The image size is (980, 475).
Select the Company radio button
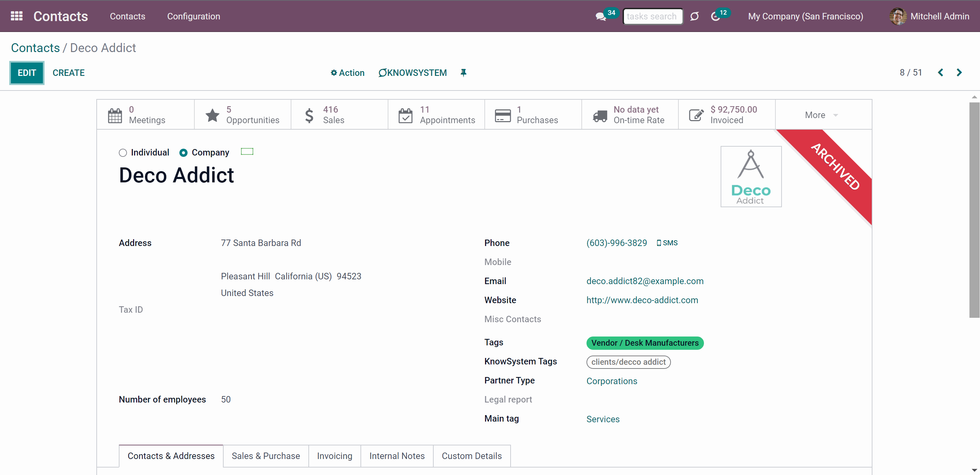(x=183, y=153)
